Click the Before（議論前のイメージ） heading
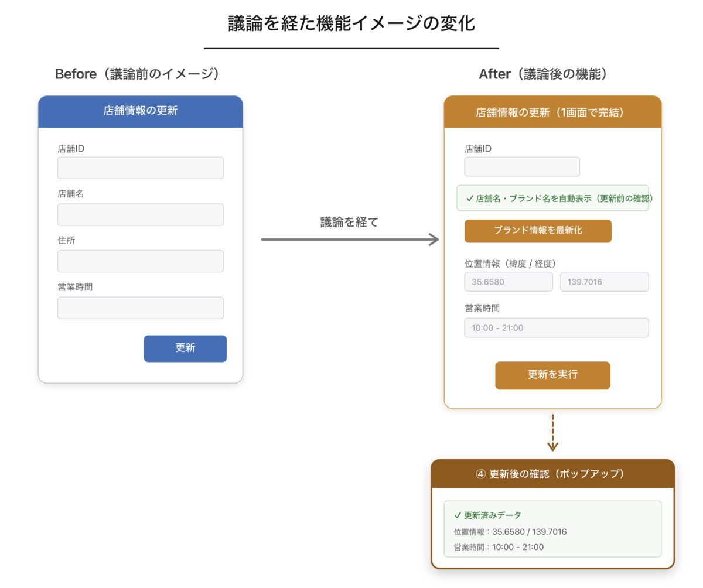The height and width of the screenshot is (588, 703). coord(139,74)
